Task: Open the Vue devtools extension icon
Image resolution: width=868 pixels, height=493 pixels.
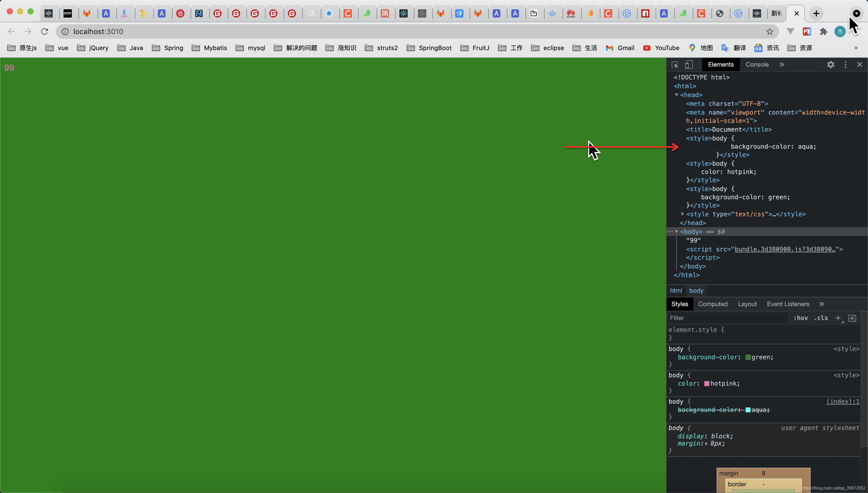Action: (x=790, y=31)
